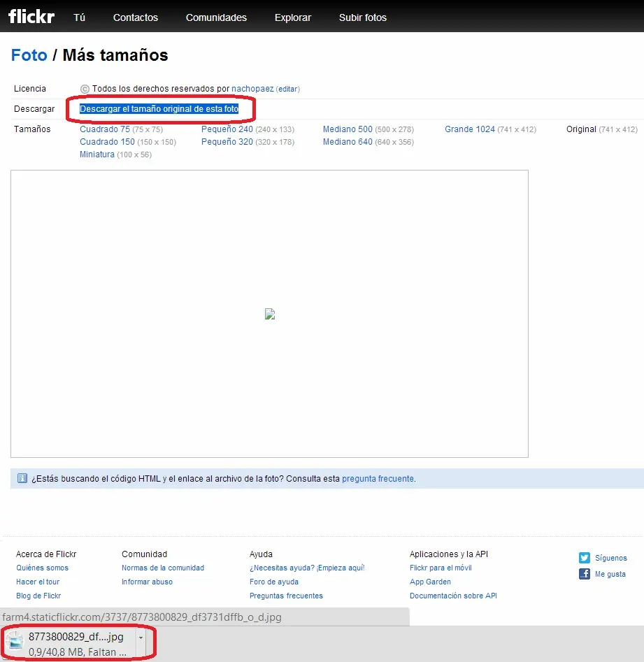
Task: Go to Subir fotos
Action: pos(363,17)
